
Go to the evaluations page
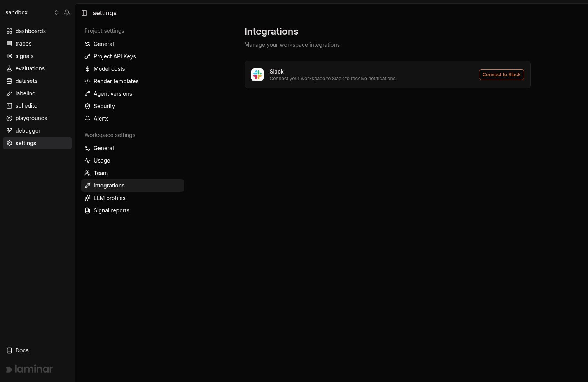coord(37,68)
